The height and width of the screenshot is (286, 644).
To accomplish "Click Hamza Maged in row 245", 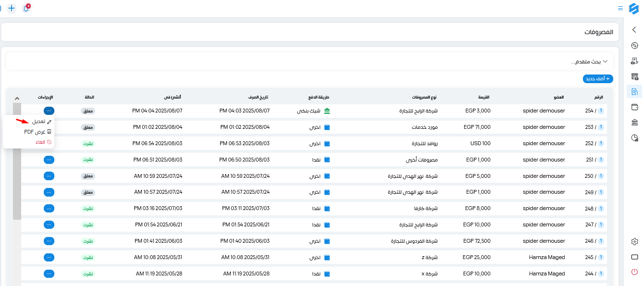I will pos(547,258).
